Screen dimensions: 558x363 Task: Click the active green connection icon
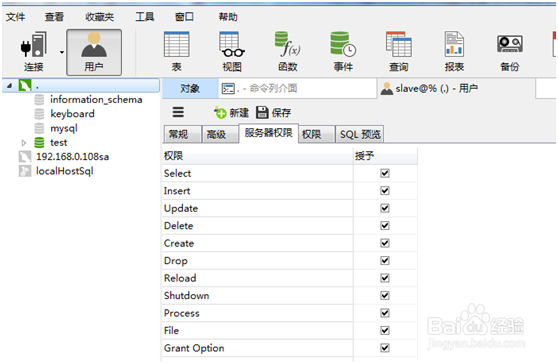point(25,85)
